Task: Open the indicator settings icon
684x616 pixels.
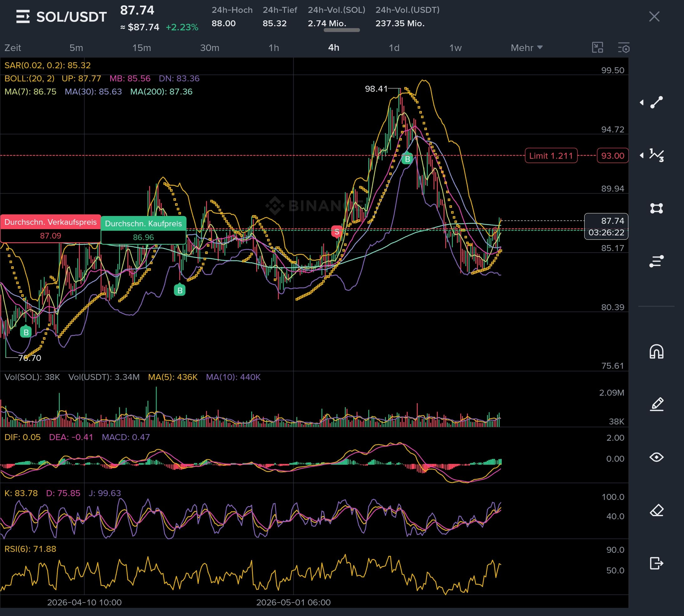Action: tap(624, 48)
